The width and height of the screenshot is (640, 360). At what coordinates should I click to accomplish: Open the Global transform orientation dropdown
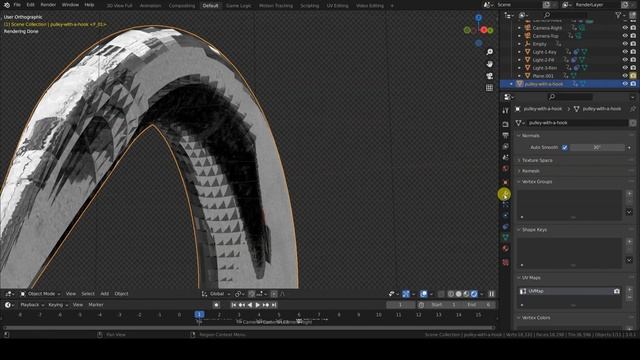point(216,294)
